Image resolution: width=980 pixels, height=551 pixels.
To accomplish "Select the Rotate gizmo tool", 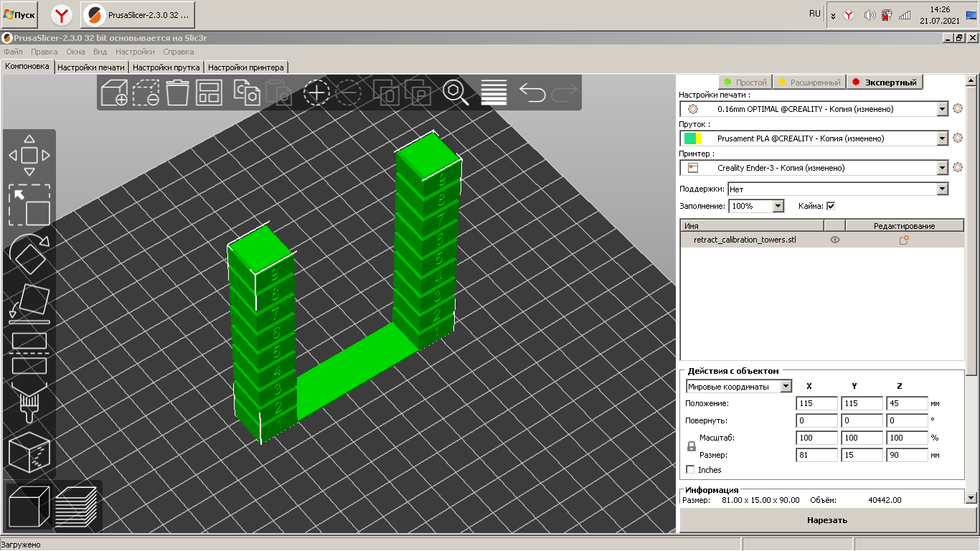I will pyautogui.click(x=29, y=254).
